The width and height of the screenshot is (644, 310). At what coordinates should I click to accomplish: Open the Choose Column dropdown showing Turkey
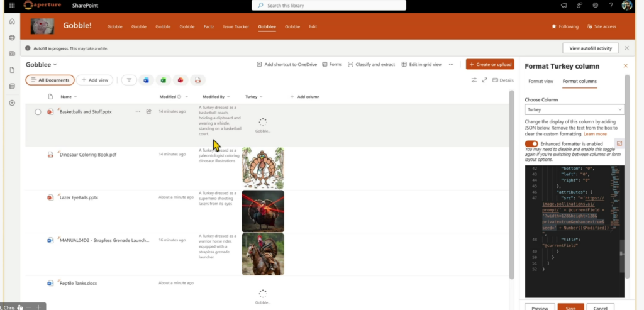click(574, 109)
